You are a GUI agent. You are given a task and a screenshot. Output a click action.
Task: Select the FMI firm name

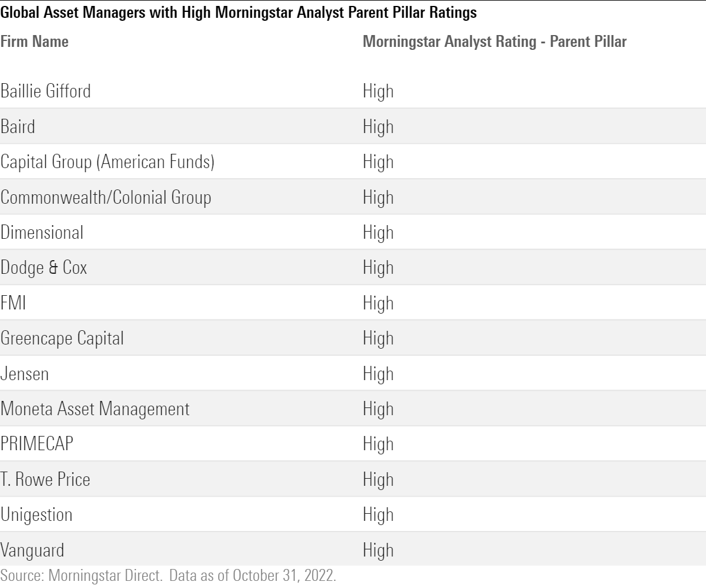14,304
